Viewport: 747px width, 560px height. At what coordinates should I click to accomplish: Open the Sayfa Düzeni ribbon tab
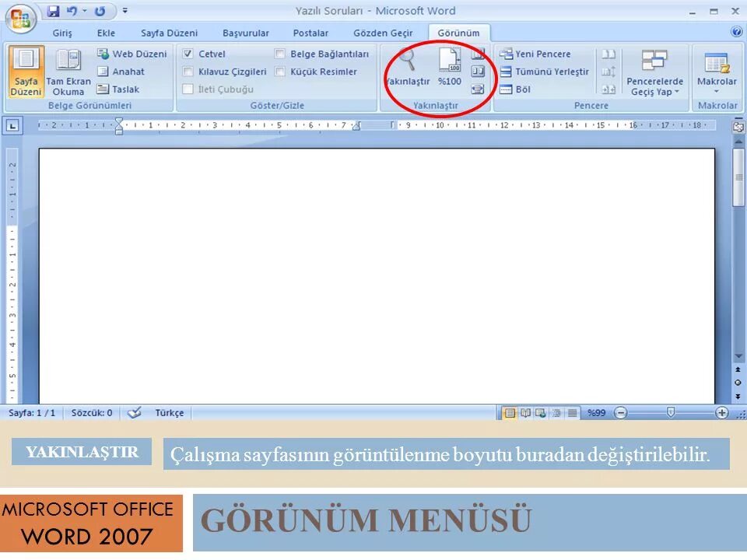coord(169,33)
